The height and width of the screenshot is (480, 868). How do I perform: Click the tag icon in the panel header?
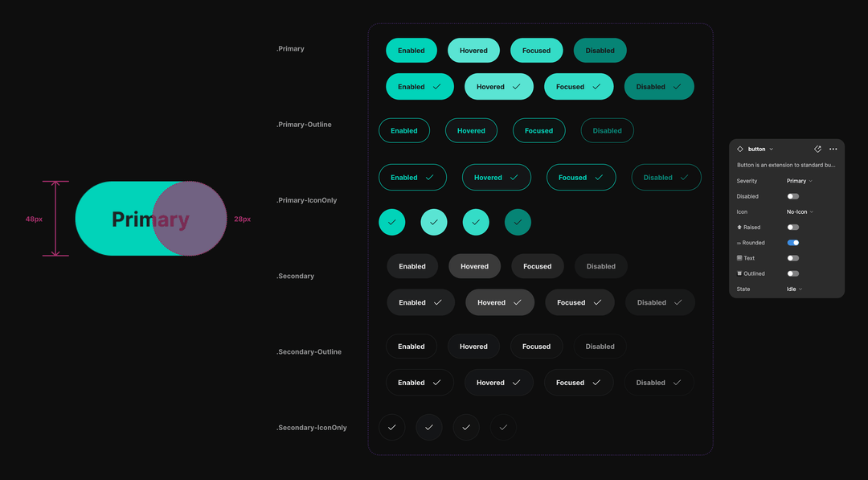817,149
